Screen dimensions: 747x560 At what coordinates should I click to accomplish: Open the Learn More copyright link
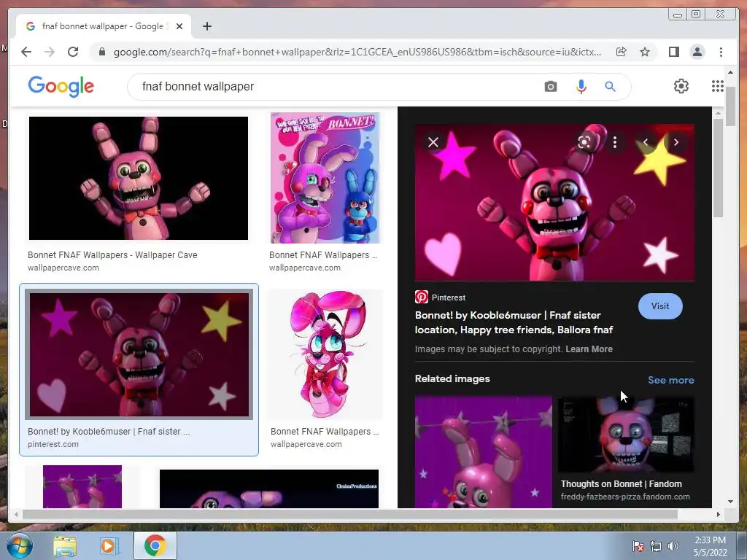(589, 349)
